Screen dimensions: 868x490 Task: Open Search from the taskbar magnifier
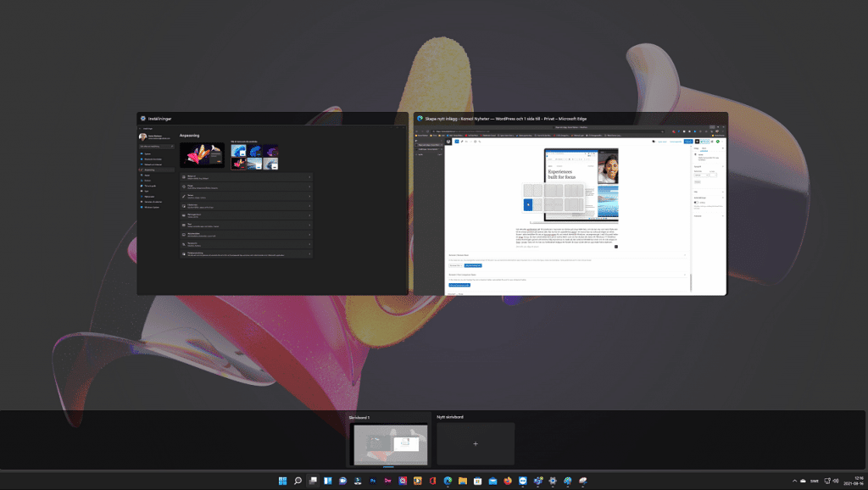click(x=298, y=481)
